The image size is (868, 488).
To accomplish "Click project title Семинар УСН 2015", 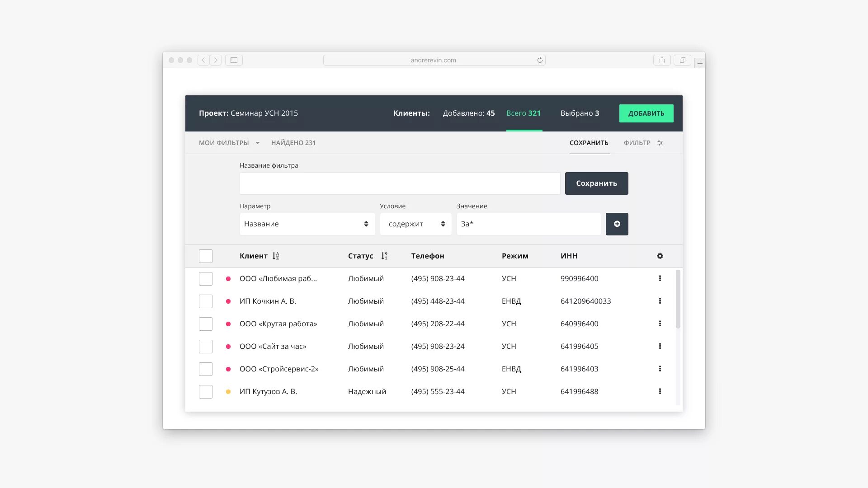I will [x=264, y=113].
